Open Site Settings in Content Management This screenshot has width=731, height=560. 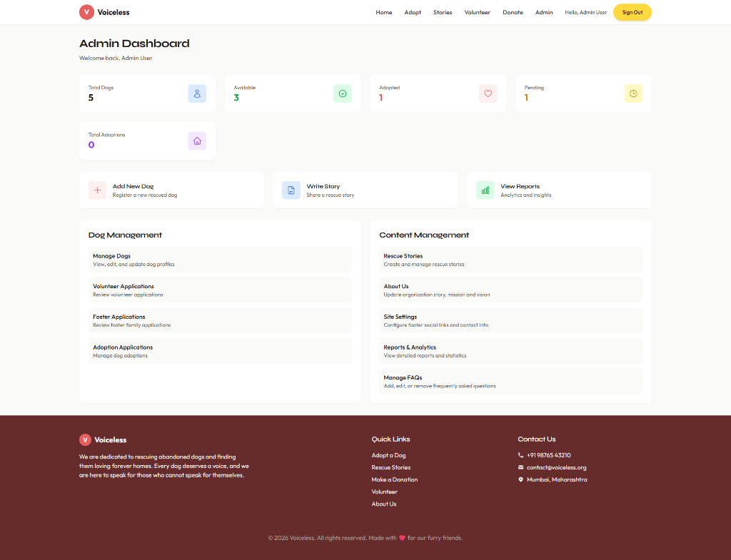click(x=510, y=320)
